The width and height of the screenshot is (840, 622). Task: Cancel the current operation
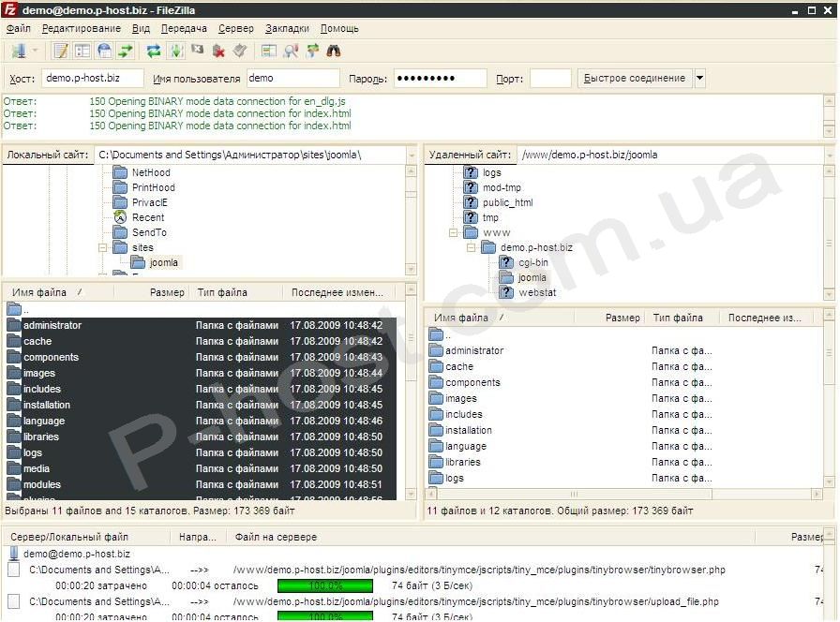tap(197, 51)
